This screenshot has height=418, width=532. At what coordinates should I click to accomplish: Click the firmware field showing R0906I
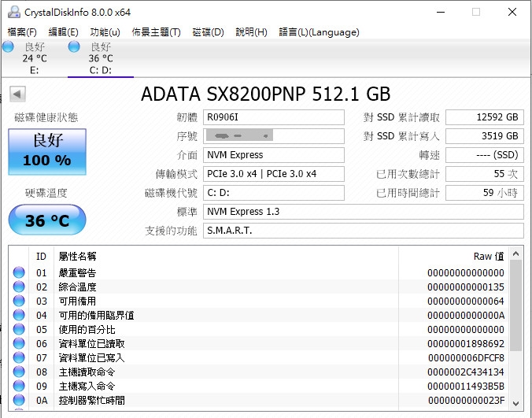click(274, 117)
